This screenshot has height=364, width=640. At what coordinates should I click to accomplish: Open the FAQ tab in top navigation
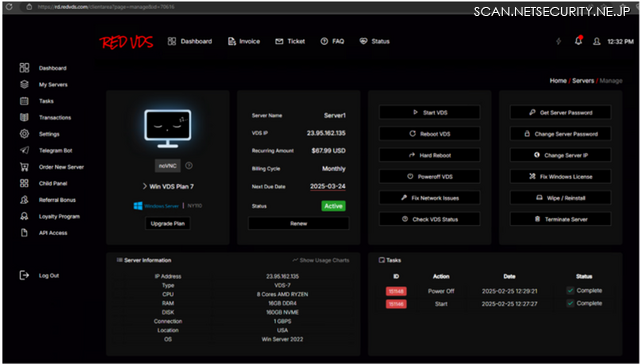click(x=332, y=42)
